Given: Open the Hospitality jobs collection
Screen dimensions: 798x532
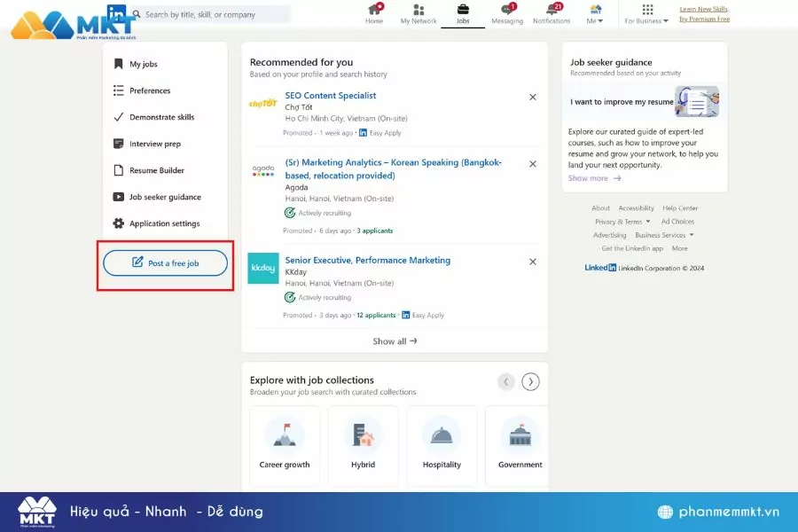Looking at the screenshot, I should (x=442, y=445).
